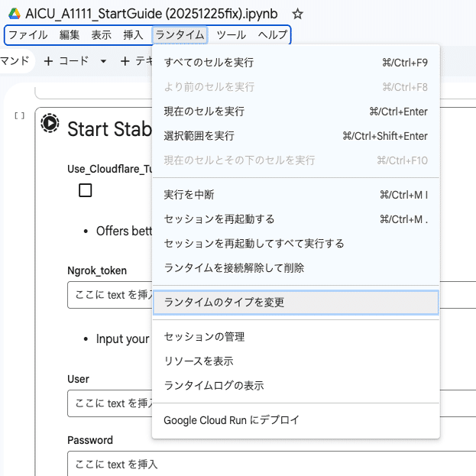
Task: Click the plus icon for code cell
Action: coord(49,61)
